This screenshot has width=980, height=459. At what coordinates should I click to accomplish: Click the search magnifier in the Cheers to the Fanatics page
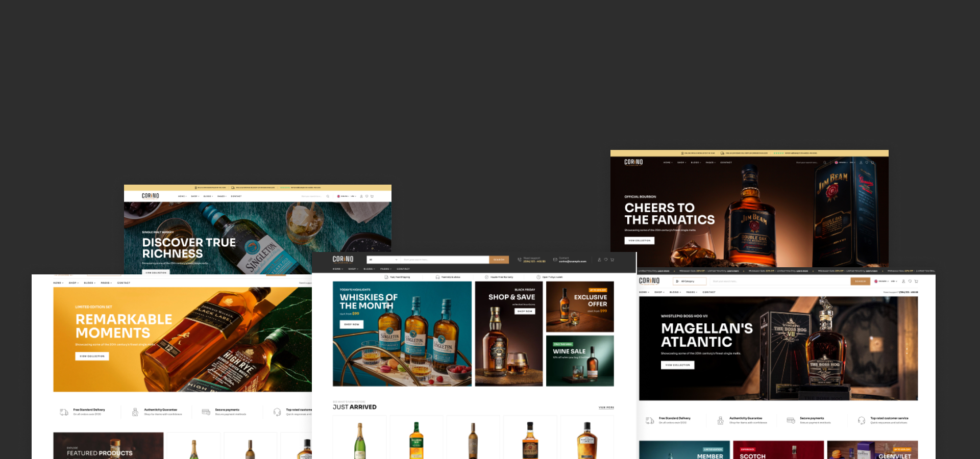(x=825, y=162)
